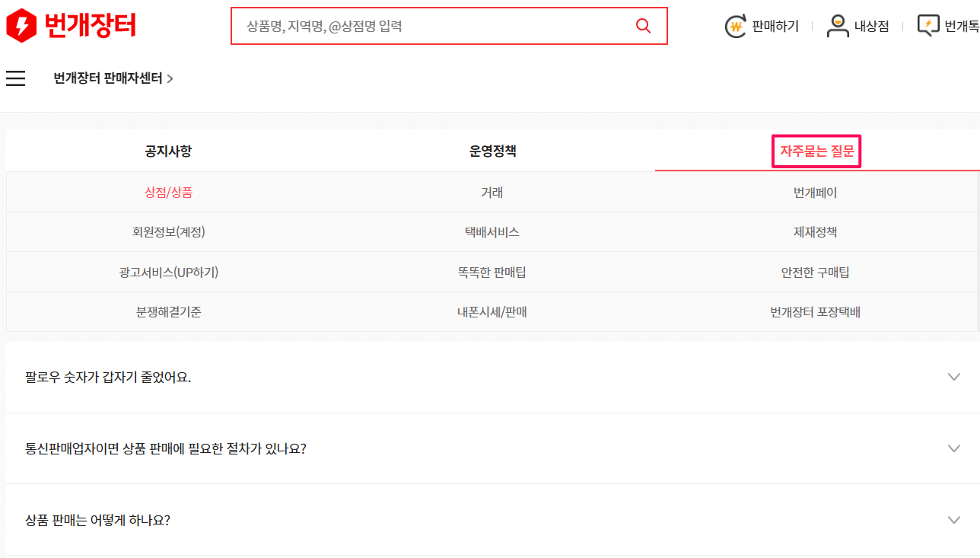The image size is (980, 558).
Task: Open the 번개페이 FAQ category
Action: click(816, 192)
